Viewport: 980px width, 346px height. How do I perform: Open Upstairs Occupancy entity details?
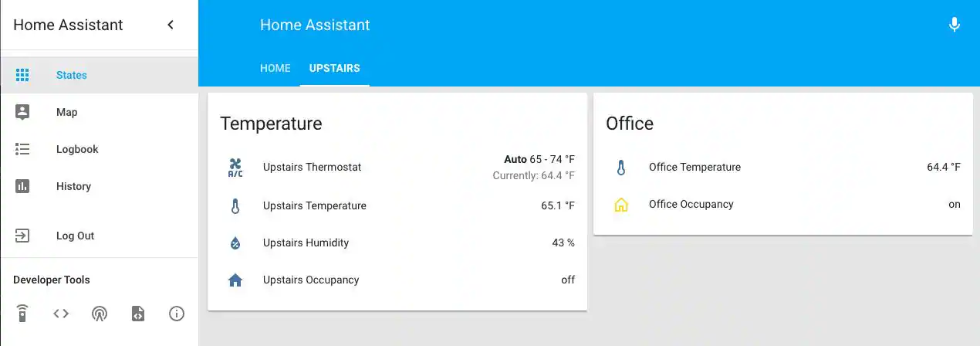click(x=311, y=280)
